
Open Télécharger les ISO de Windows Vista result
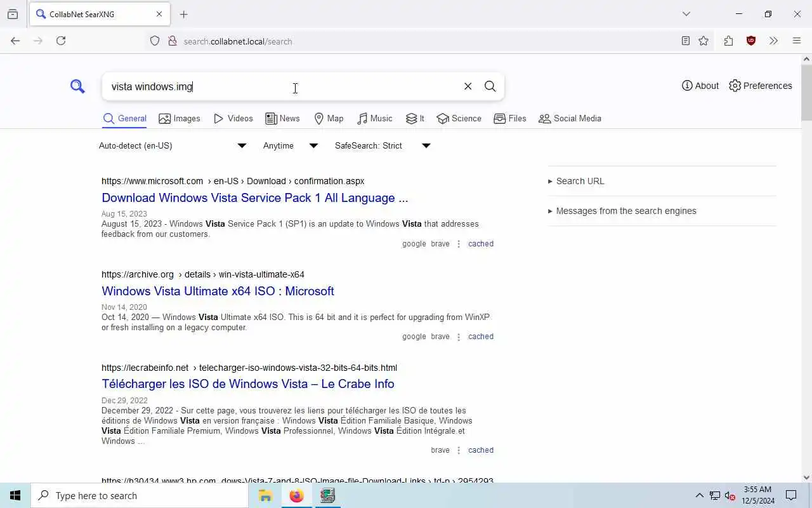click(x=248, y=384)
